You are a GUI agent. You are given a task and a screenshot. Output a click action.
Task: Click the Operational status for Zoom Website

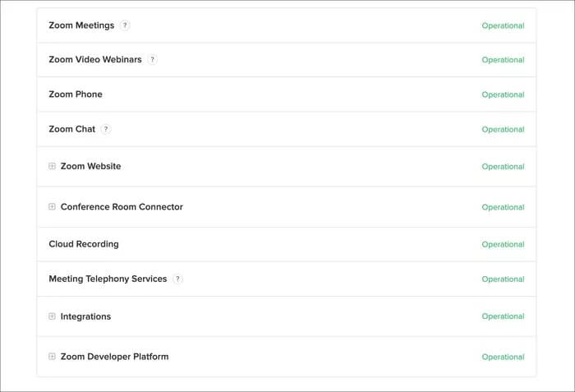pyautogui.click(x=503, y=167)
